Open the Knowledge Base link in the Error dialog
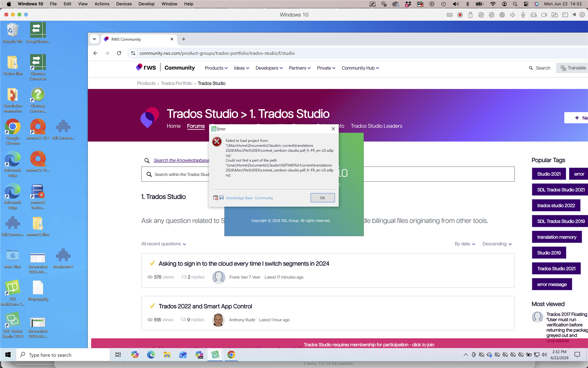The height and width of the screenshot is (368, 588). point(239,198)
